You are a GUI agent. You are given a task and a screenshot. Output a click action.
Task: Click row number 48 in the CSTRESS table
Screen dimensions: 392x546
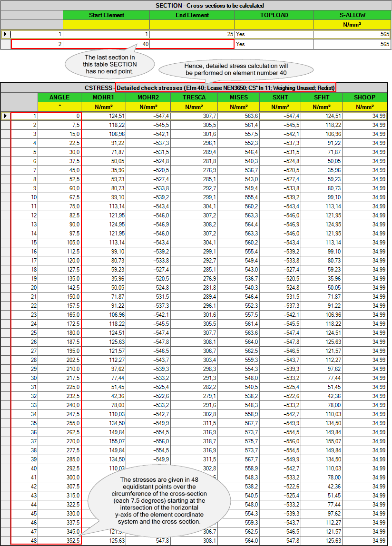24,540
